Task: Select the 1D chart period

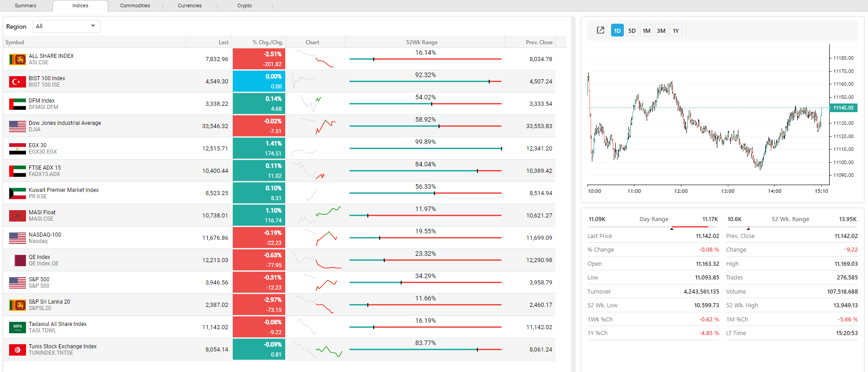Action: pyautogui.click(x=617, y=31)
